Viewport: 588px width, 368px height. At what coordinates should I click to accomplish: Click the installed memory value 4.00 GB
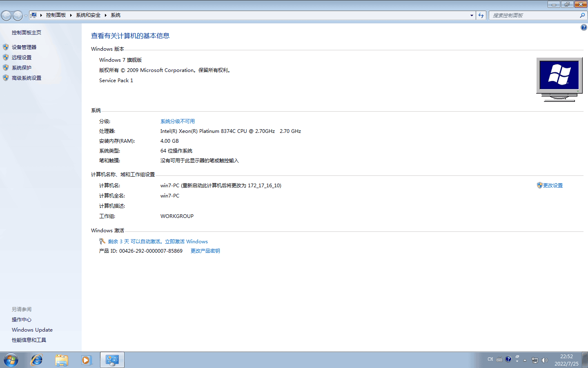(169, 141)
